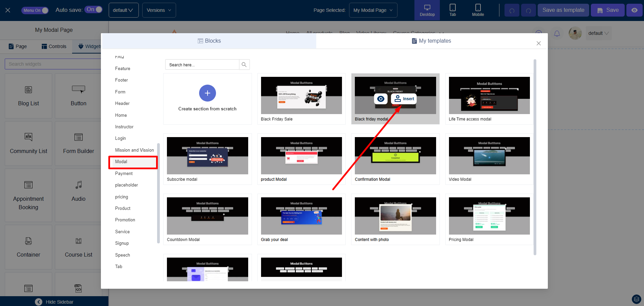Select the Audio widget
Viewport: 644px width, 306px height.
click(79, 195)
